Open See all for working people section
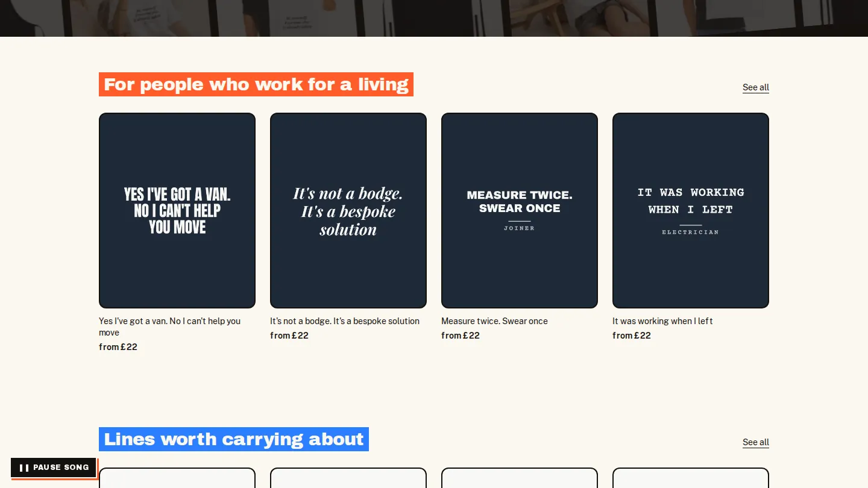 click(756, 87)
